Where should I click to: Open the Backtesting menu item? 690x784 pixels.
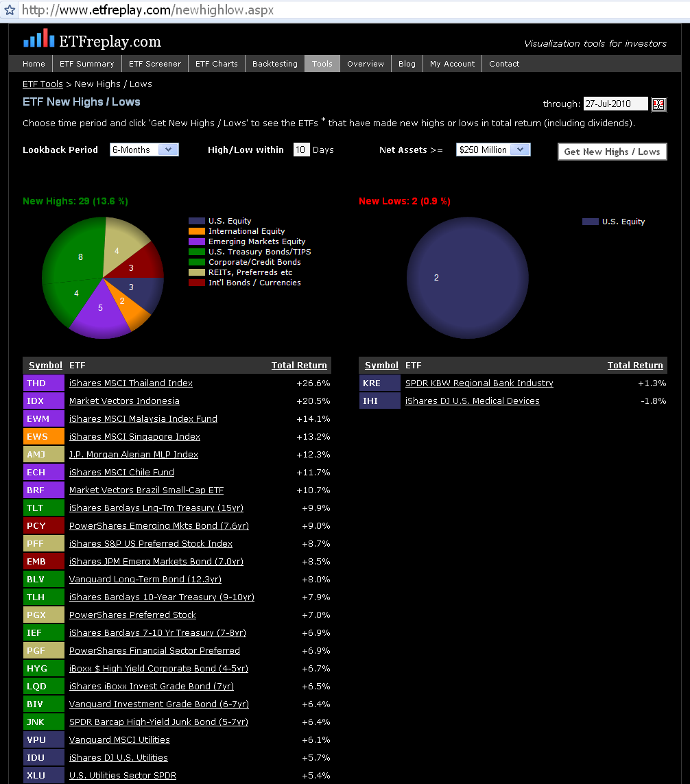(274, 64)
